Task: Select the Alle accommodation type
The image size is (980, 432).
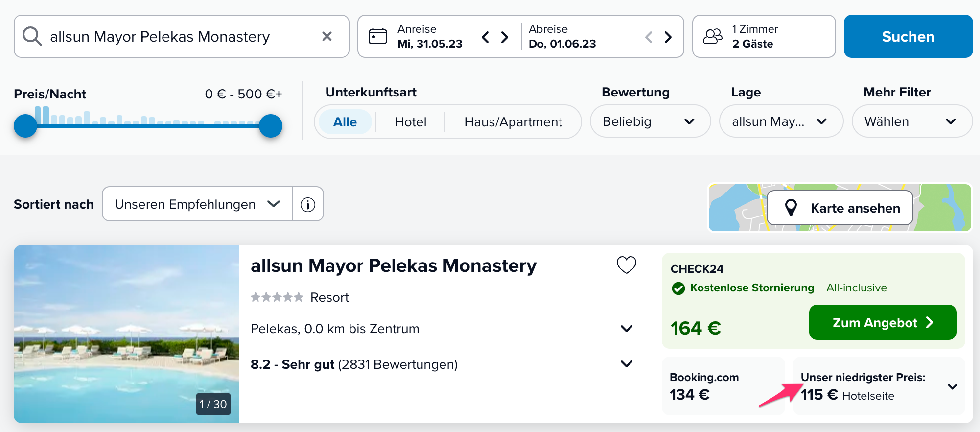Action: tap(345, 122)
